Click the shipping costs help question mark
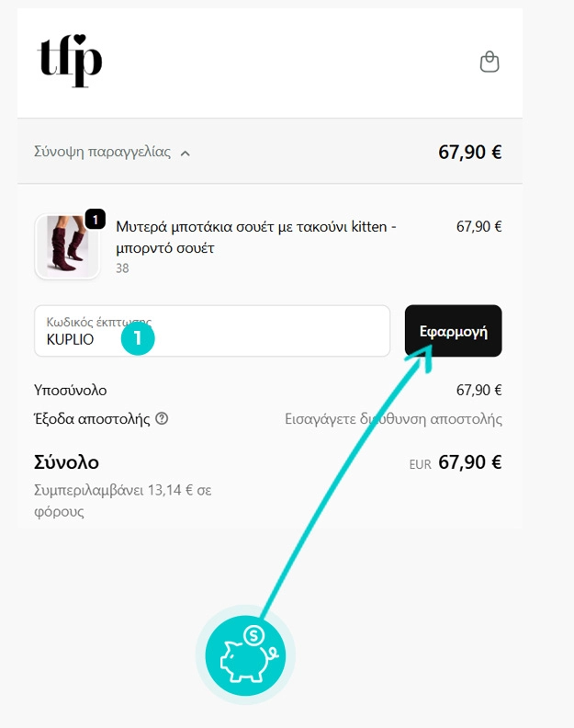The height and width of the screenshot is (728, 574). [163, 419]
